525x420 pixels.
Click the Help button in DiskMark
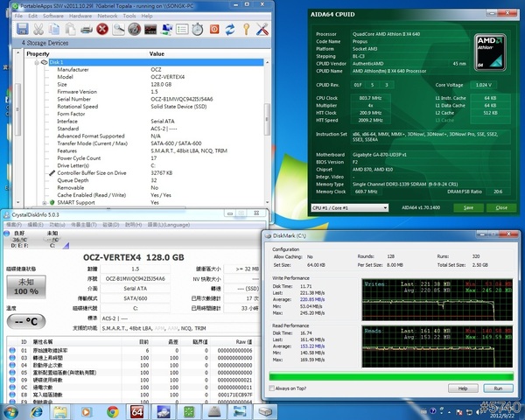coord(461,387)
